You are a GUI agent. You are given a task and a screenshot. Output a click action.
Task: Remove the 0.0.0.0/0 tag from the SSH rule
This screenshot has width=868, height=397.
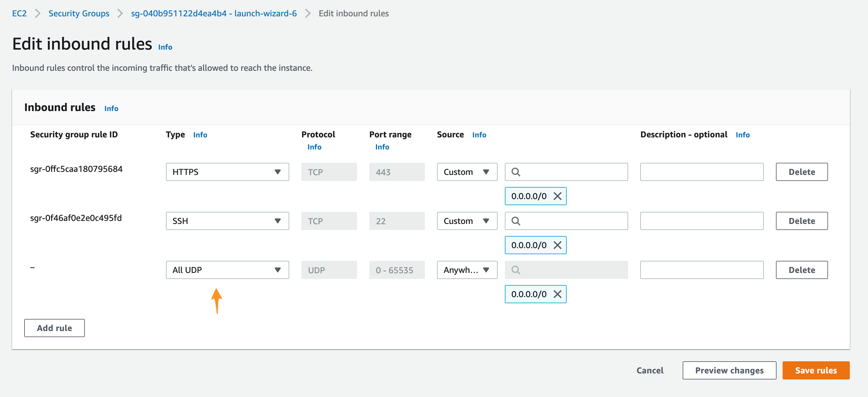(557, 245)
